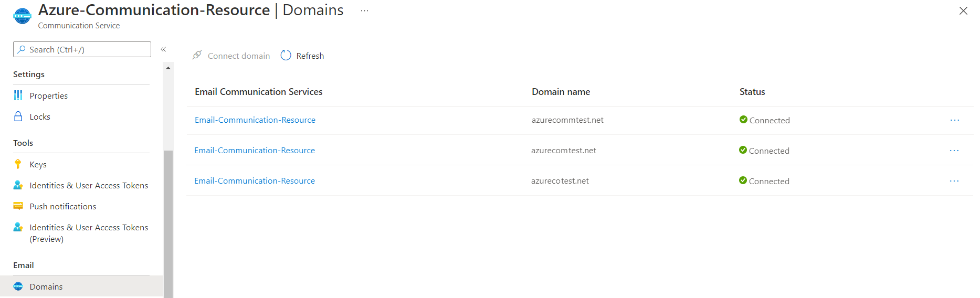This screenshot has width=980, height=298.
Task: Click the Domain name column header
Action: [561, 92]
